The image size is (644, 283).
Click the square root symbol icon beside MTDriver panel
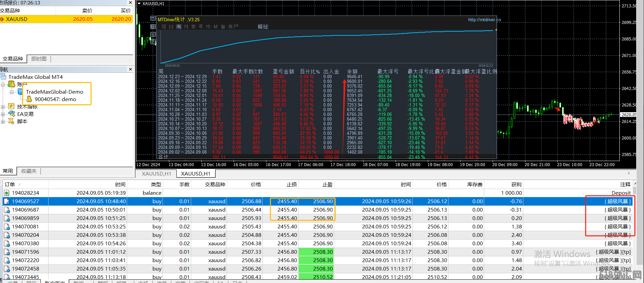[153, 34]
